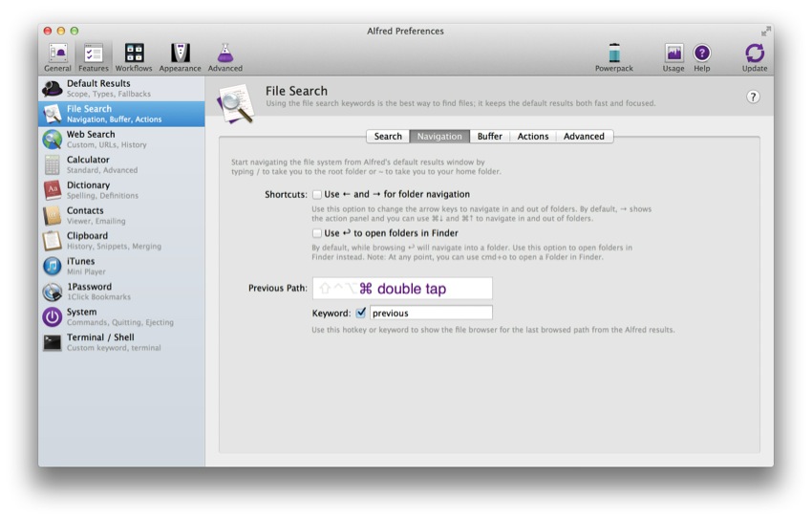Select 'Default Results' sidebar label
This screenshot has width=812, height=520.
(98, 83)
